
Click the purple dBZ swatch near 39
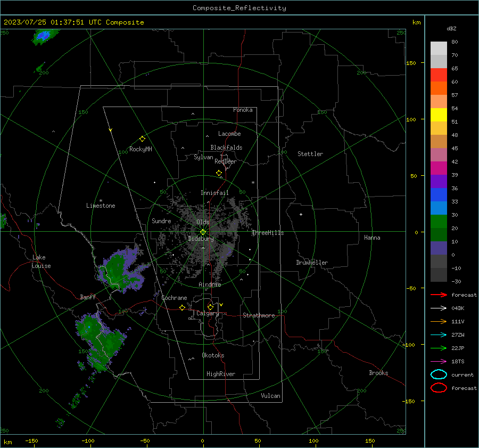(x=439, y=181)
